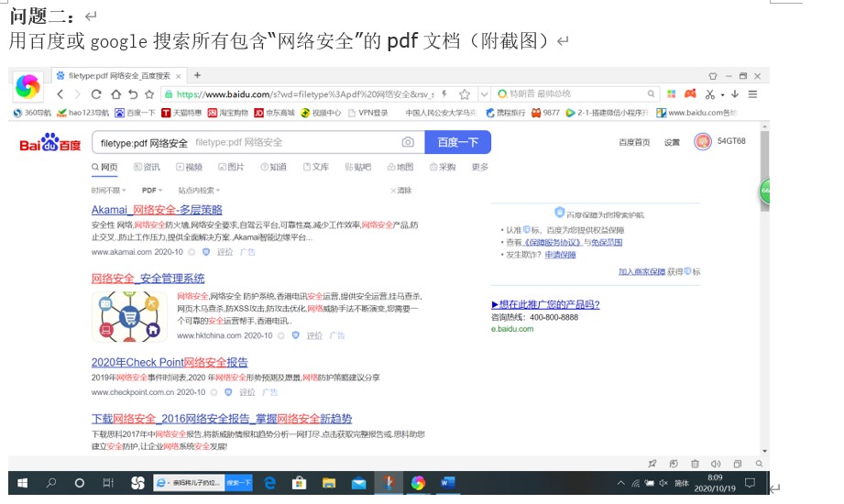The height and width of the screenshot is (504, 844).
Task: Open the 天猫特惠 bookmark
Action: pyautogui.click(x=181, y=113)
